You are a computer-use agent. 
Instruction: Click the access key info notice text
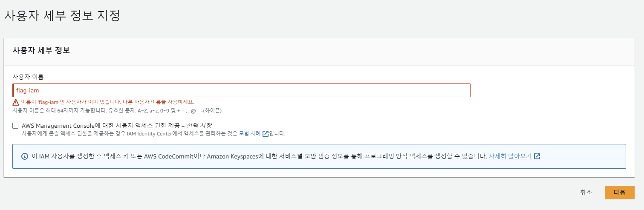click(x=259, y=156)
